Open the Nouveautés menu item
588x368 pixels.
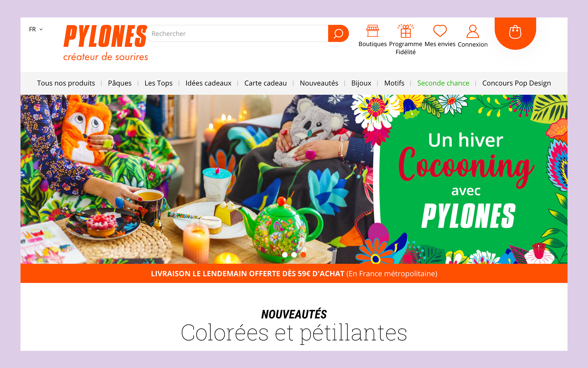pos(319,83)
